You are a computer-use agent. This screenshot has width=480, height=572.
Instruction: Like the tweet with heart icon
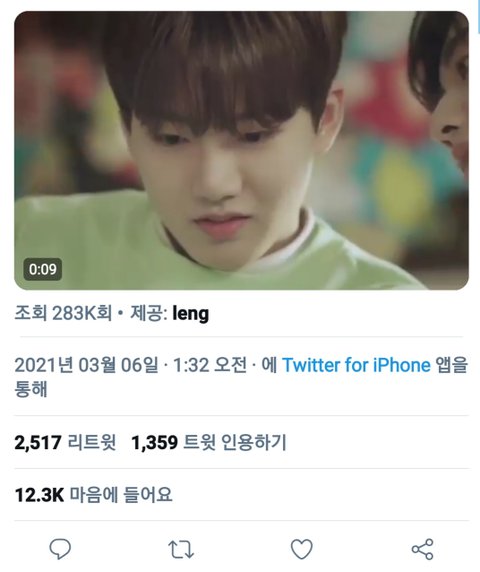302,549
